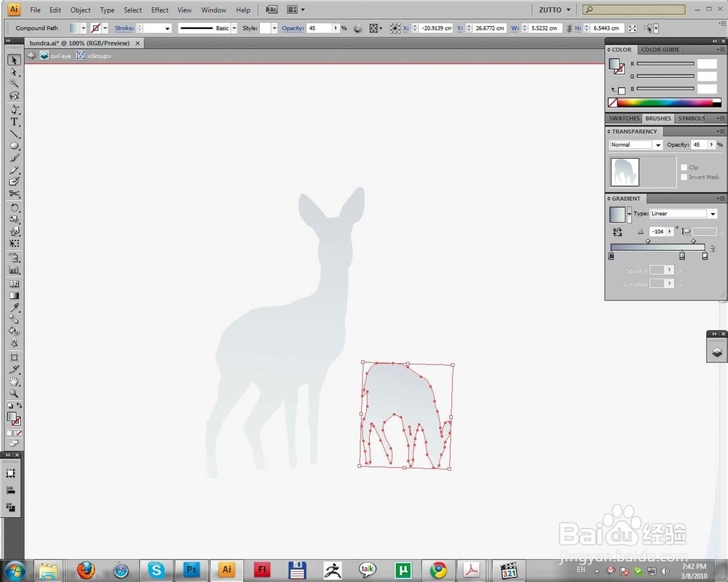Image resolution: width=728 pixels, height=582 pixels.
Task: Pick the Scissors tool in toolbox
Action: 15,194
